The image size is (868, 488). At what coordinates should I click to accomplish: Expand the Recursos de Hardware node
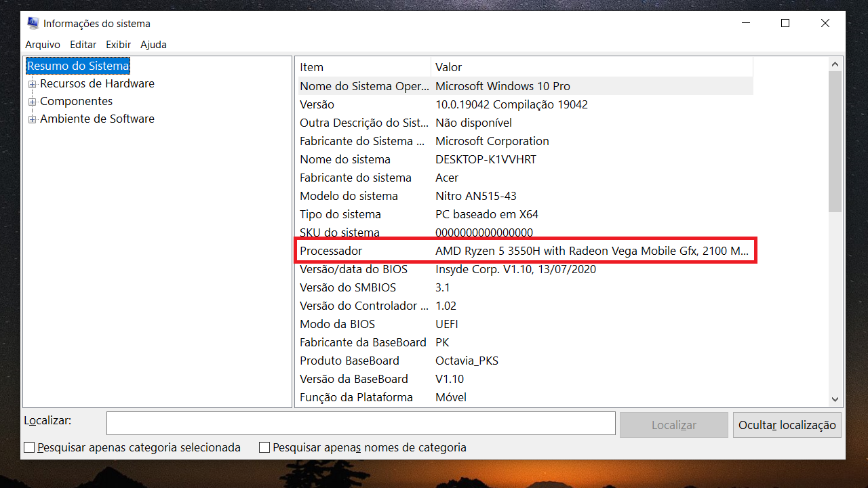tap(32, 84)
